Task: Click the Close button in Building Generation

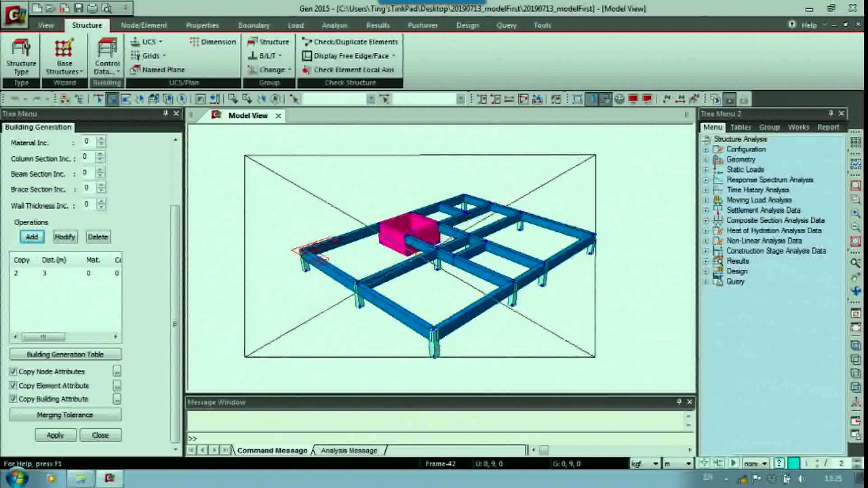Action: click(x=100, y=435)
